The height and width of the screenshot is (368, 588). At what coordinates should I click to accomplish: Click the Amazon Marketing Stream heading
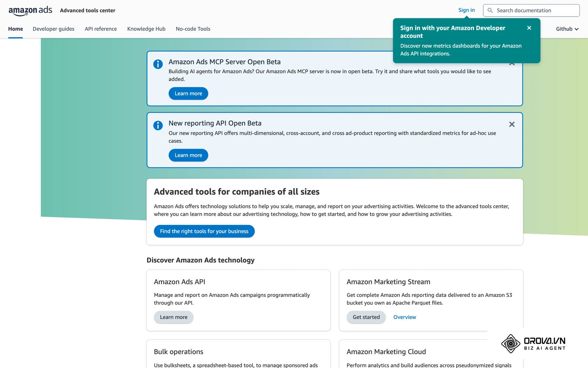388,282
